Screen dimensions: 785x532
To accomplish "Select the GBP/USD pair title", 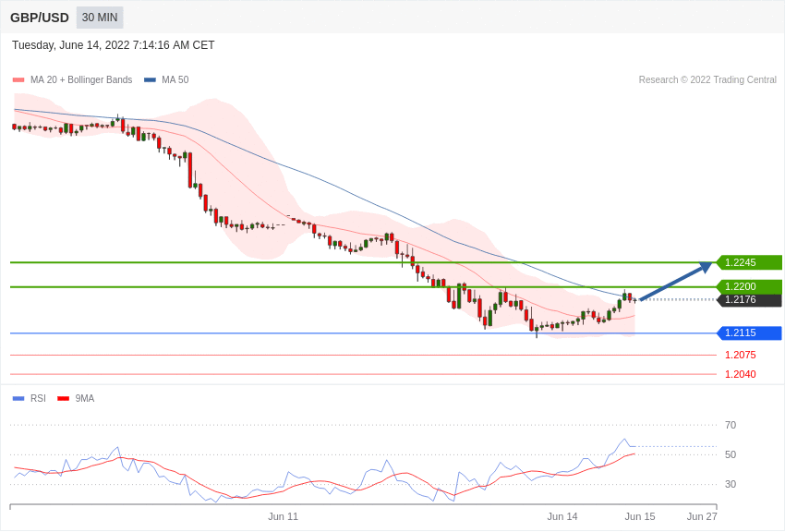I will click(x=40, y=18).
